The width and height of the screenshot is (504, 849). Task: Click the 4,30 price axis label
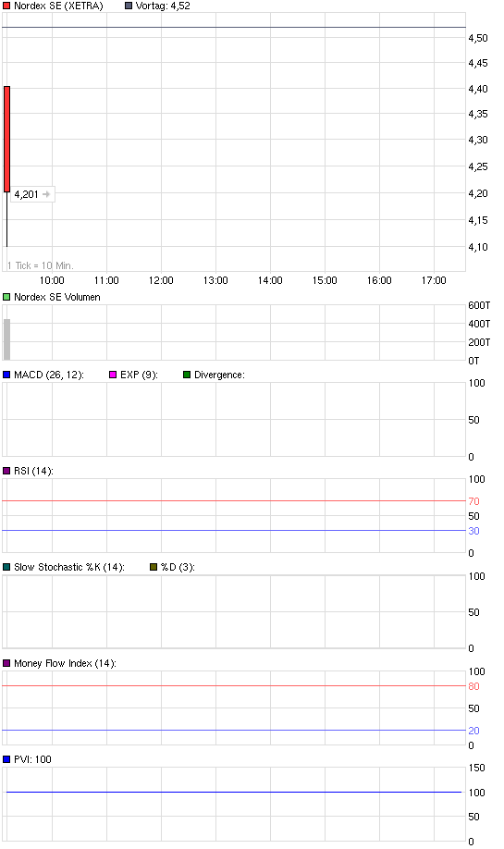(x=478, y=140)
